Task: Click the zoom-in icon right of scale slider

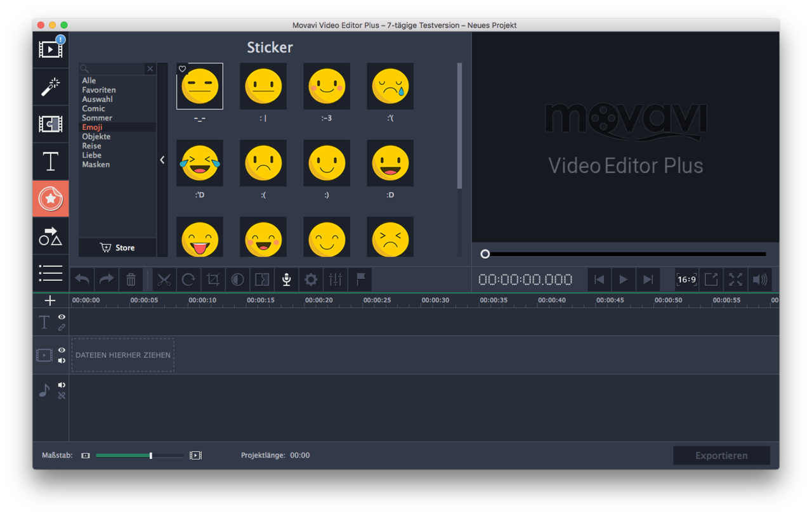Action: tap(195, 456)
